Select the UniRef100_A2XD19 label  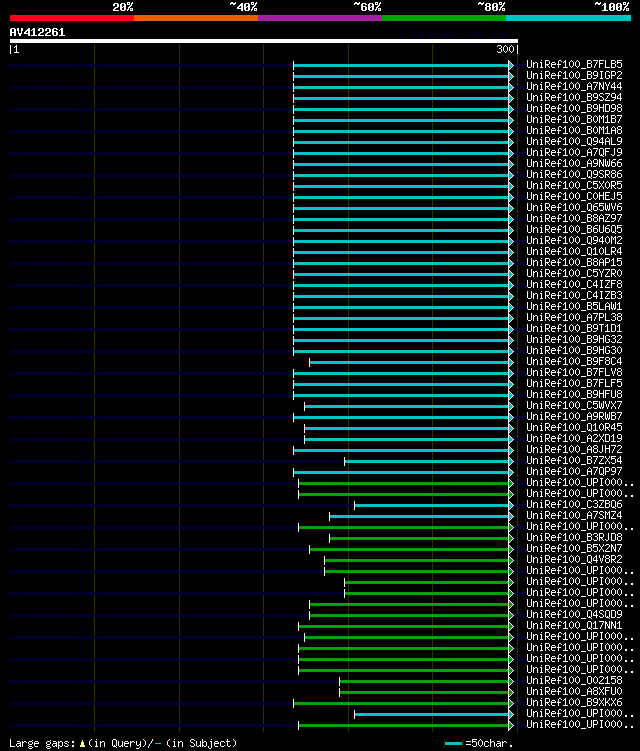coord(574,439)
